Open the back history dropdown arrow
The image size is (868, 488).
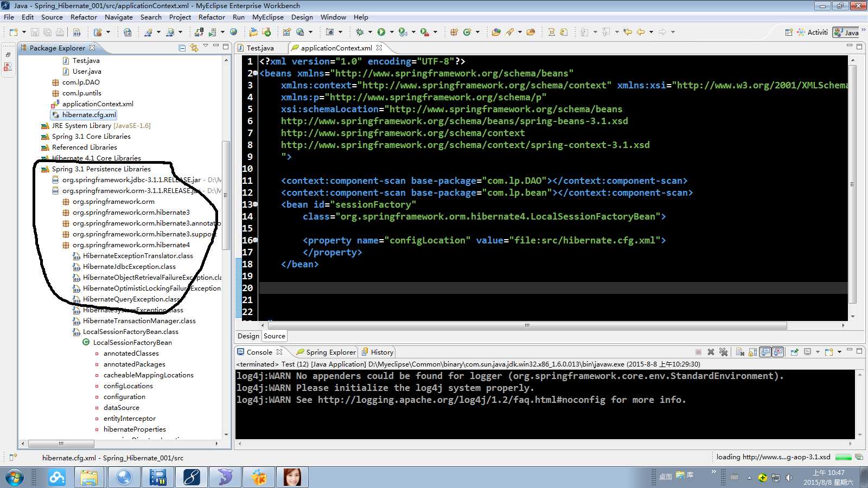[x=651, y=32]
